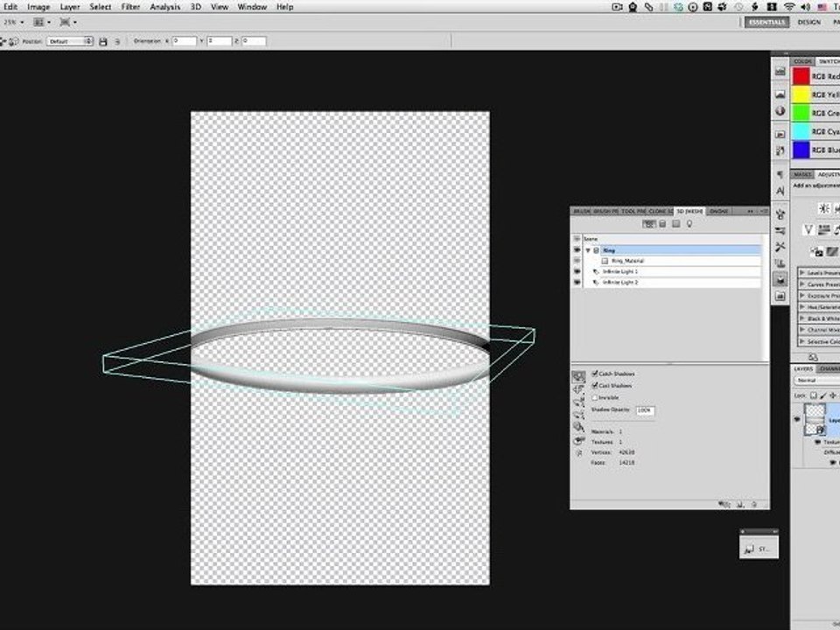The width and height of the screenshot is (840, 630).
Task: Click the Wi-Fi icon in the menu bar
Action: coord(788,7)
